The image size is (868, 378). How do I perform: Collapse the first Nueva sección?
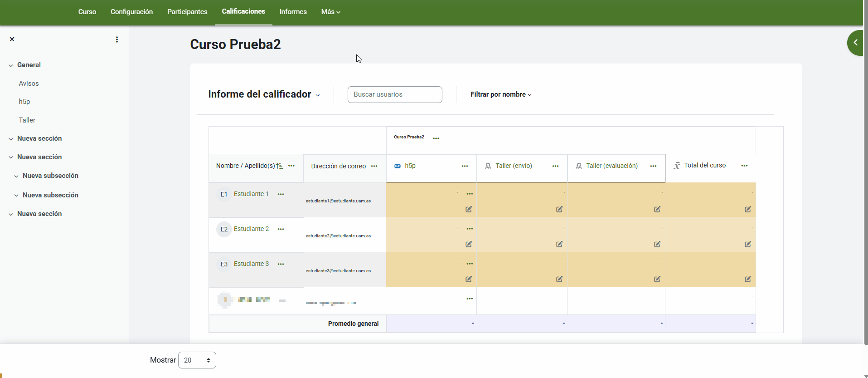11,139
